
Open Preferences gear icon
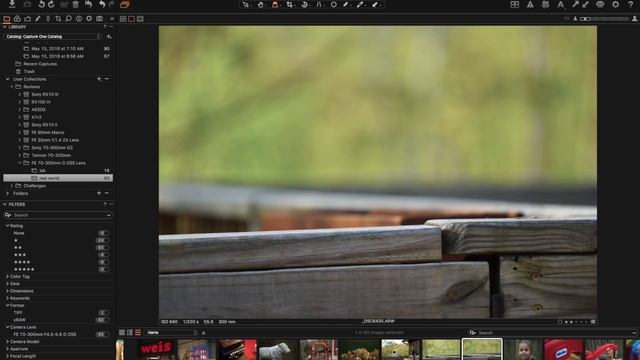(616, 4)
